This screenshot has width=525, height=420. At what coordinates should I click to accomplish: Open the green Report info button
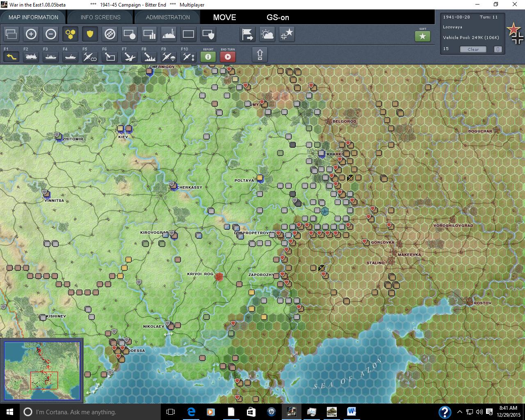coord(208,57)
